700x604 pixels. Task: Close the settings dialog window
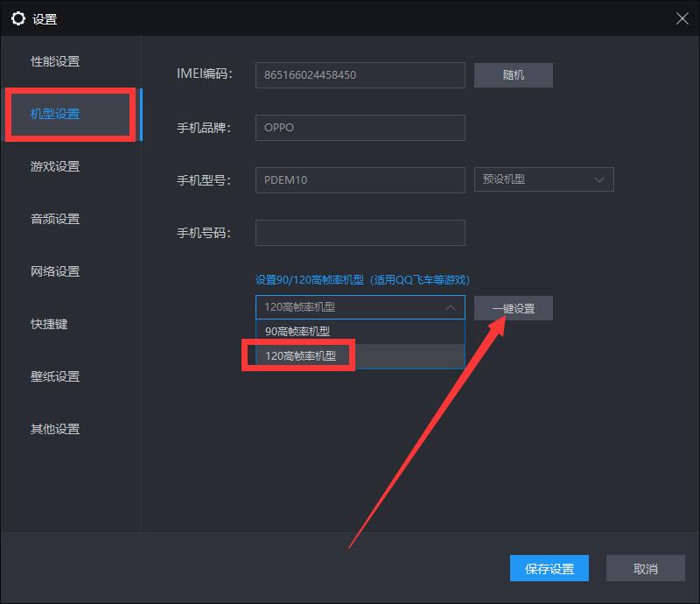682,18
